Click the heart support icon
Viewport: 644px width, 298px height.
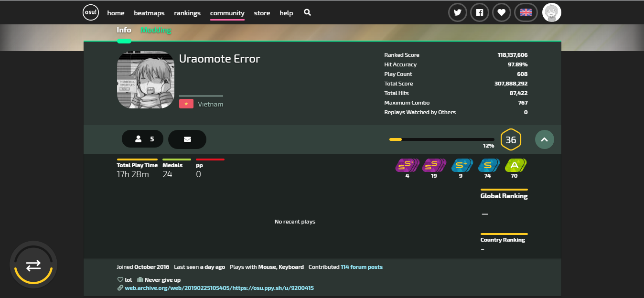coord(501,12)
